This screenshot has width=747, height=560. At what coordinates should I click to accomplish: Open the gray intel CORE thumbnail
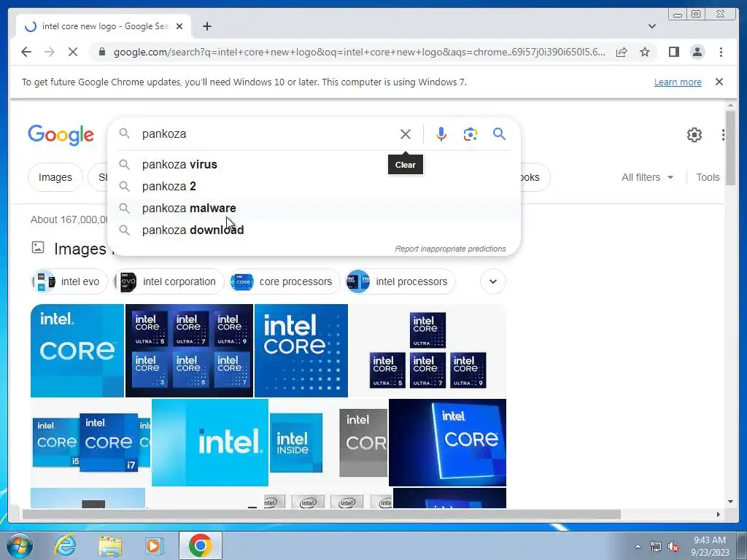coord(363,443)
